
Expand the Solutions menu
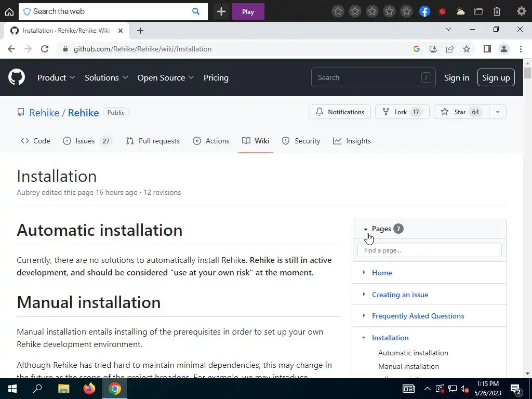[106, 78]
